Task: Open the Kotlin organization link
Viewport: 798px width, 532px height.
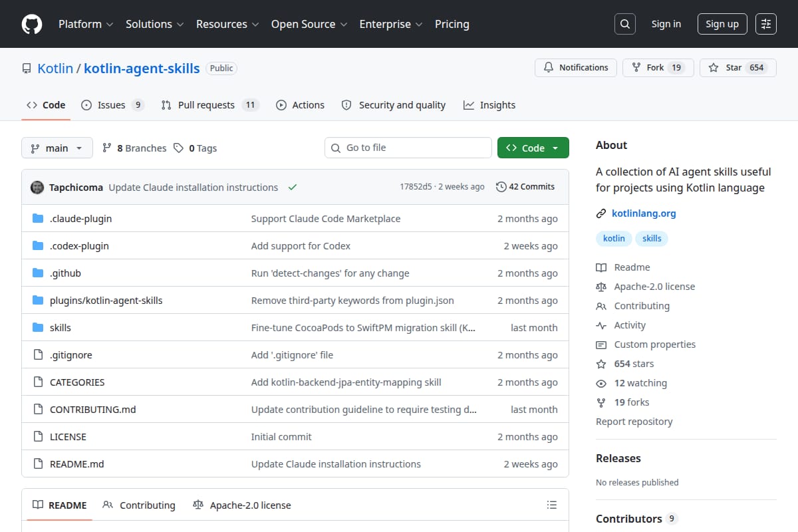Action: (55, 68)
